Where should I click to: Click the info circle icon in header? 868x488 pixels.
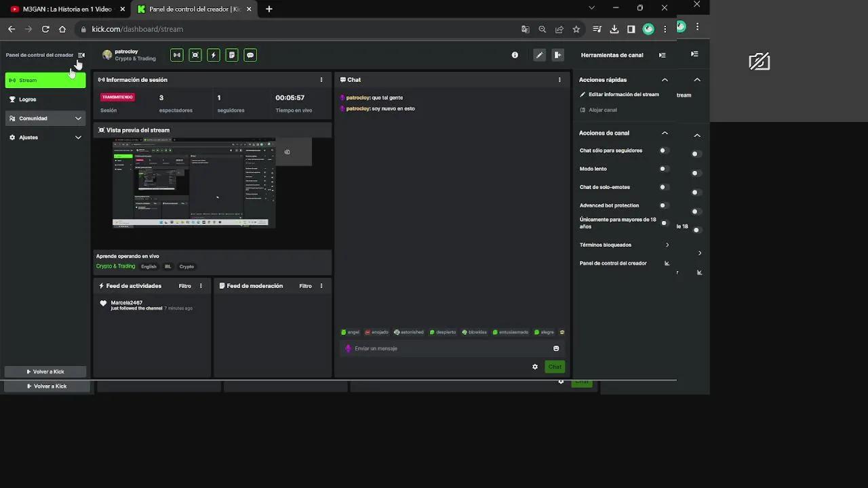(515, 55)
